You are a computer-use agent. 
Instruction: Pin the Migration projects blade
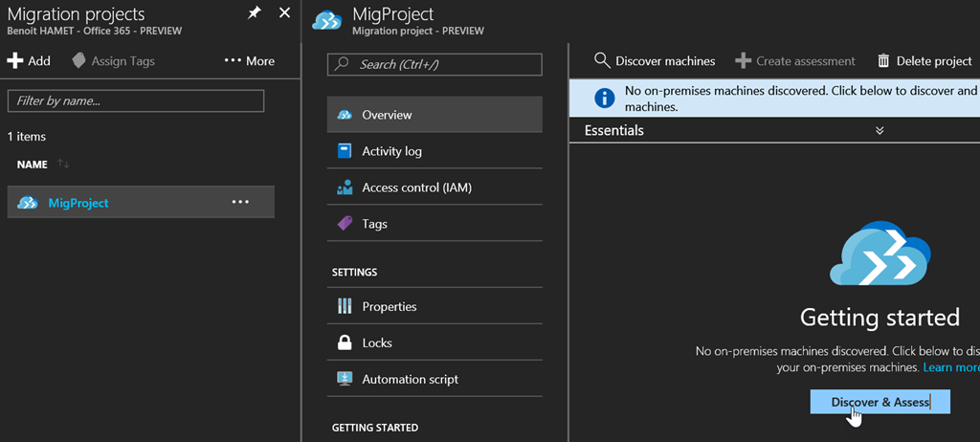255,13
